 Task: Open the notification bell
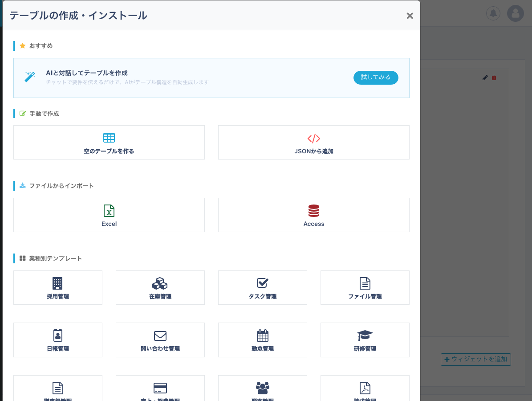[493, 13]
